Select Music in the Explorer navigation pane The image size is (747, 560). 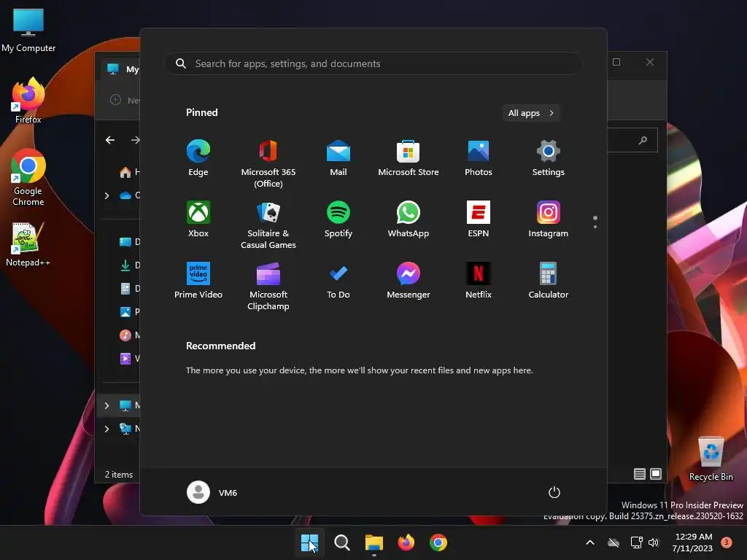point(130,335)
